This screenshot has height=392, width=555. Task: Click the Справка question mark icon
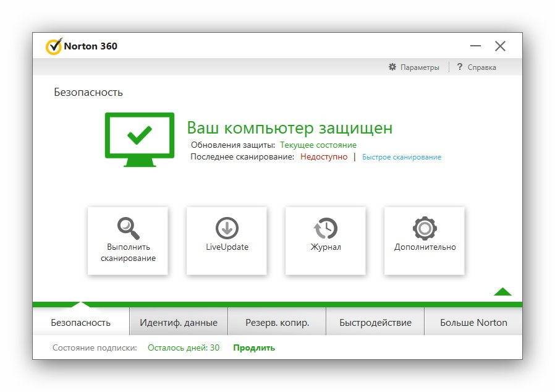click(x=459, y=67)
